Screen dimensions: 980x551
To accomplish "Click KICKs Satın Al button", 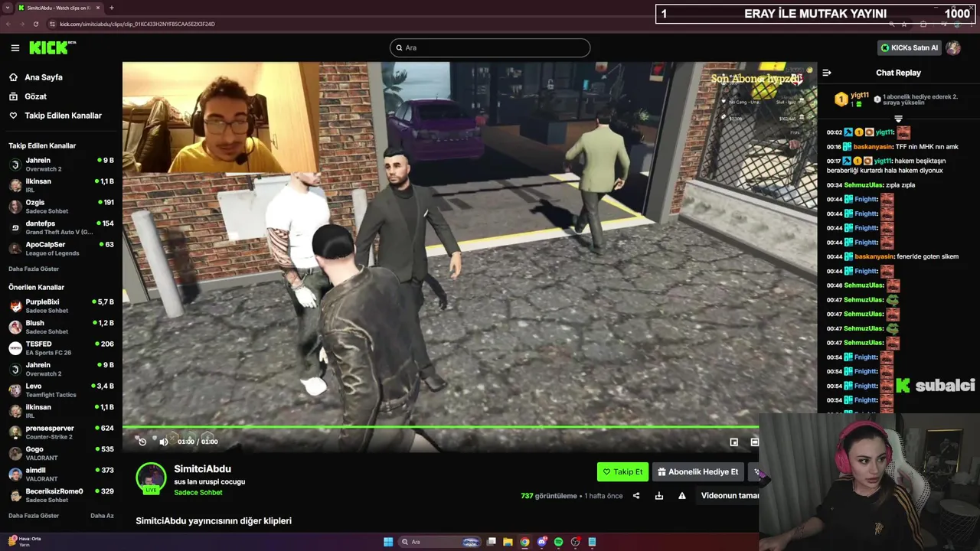I will pos(909,47).
